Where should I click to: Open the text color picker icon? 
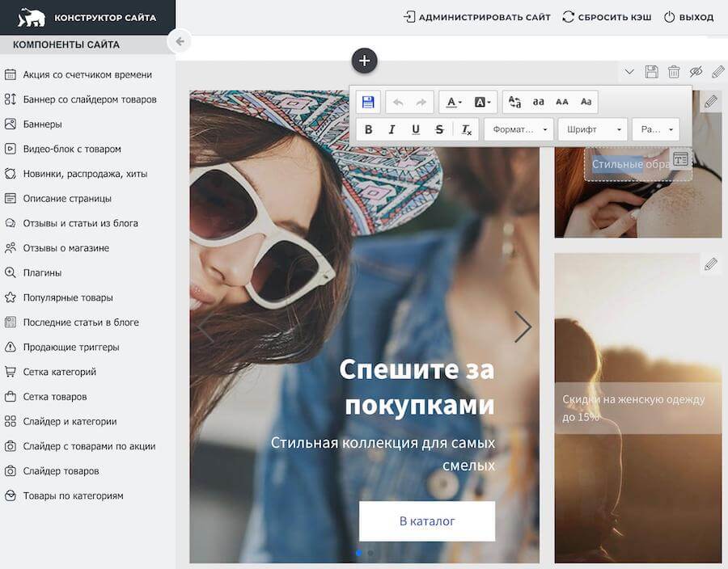pyautogui.click(x=451, y=101)
